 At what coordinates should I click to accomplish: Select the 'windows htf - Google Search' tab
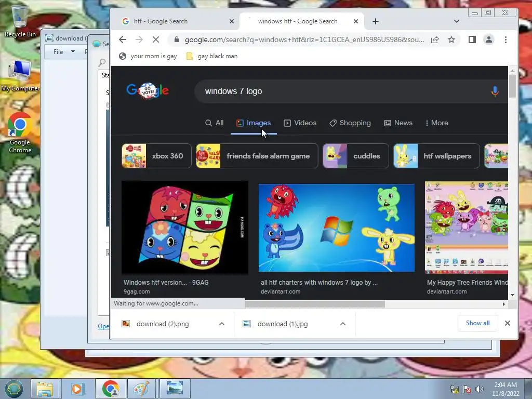point(302,21)
